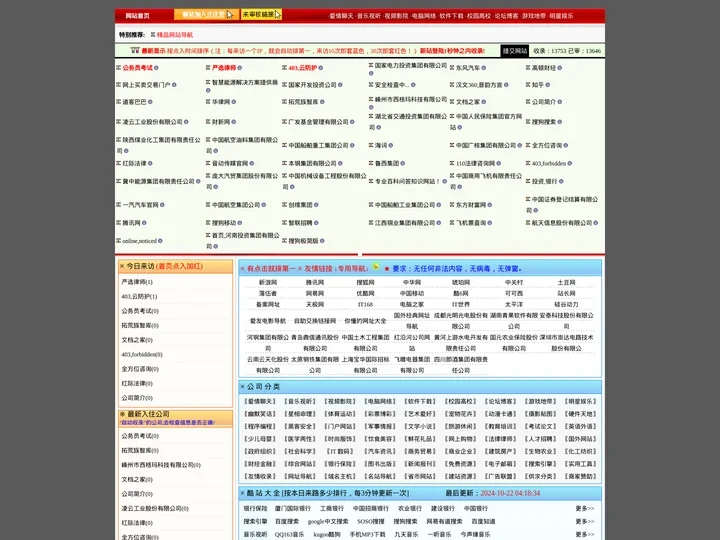Screen dimensions: 720x540
Task: Click the info icon next to 知乎
Action: pos(548,85)
